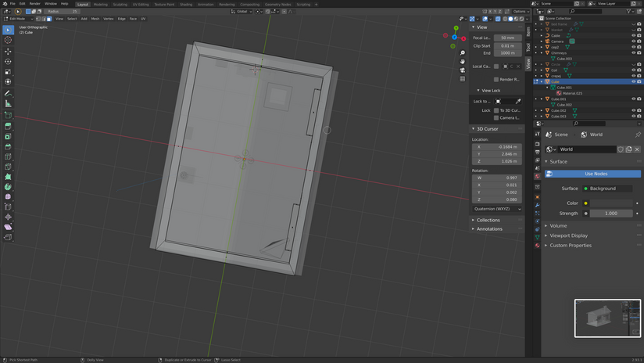644x363 pixels.
Task: Activate the Scale tool
Action: click(x=8, y=71)
